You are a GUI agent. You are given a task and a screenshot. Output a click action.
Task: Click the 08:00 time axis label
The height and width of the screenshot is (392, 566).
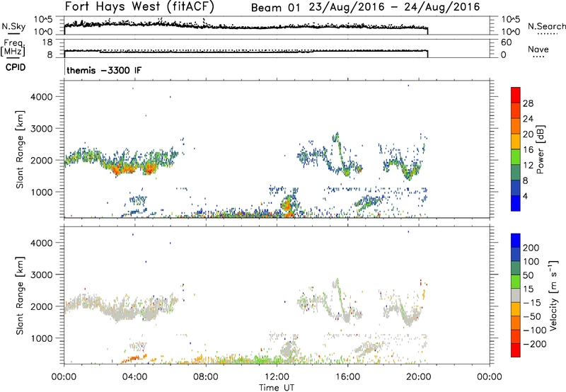tap(206, 377)
